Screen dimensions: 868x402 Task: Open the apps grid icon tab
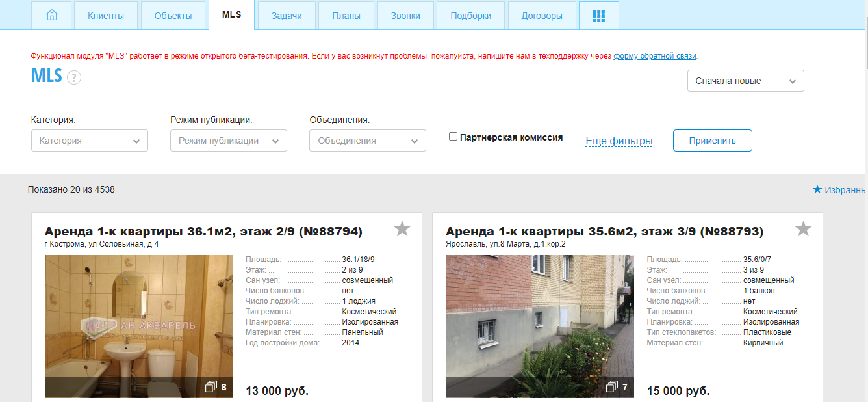[x=598, y=16]
